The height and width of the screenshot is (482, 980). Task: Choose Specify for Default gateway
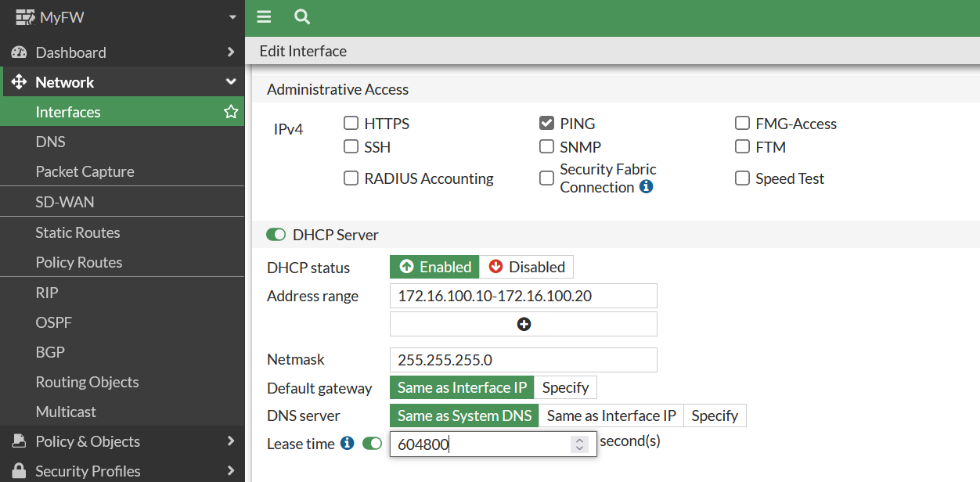pyautogui.click(x=565, y=387)
